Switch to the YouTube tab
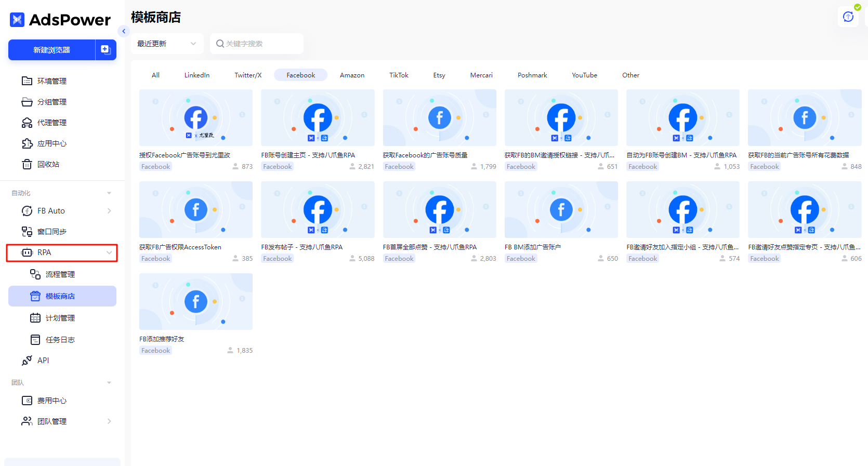 tap(584, 75)
